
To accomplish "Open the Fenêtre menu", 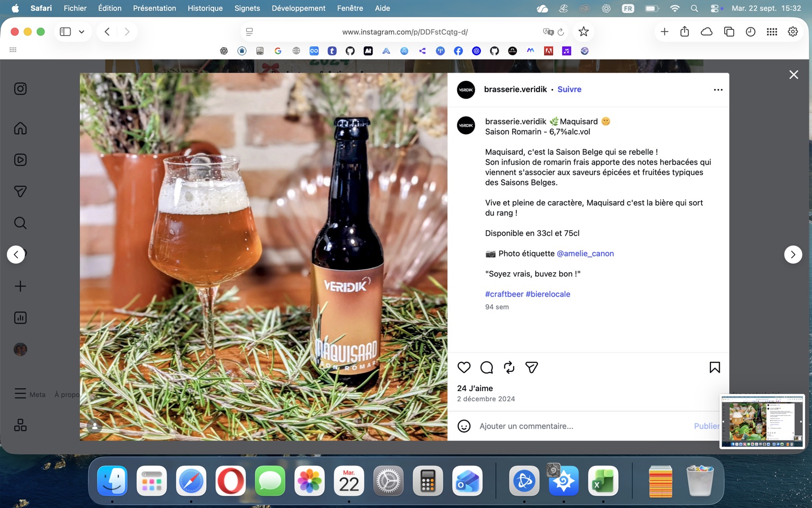I will 350,8.
